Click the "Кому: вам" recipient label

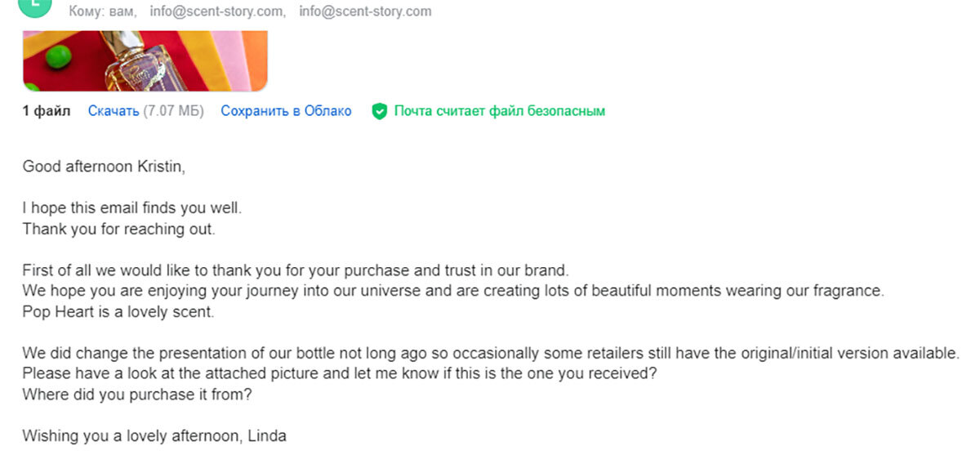102,11
